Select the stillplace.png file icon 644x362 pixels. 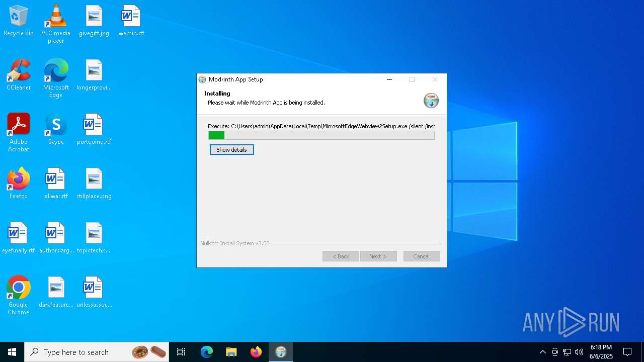click(94, 184)
